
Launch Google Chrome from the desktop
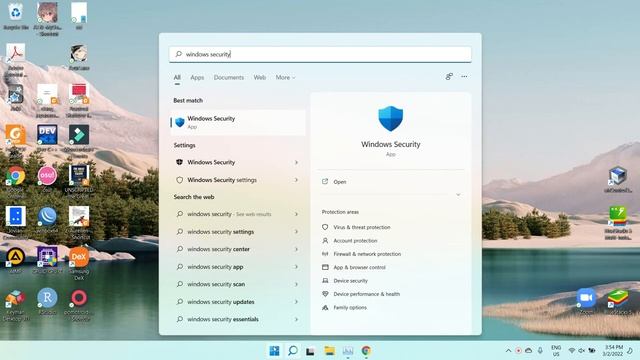point(16,180)
